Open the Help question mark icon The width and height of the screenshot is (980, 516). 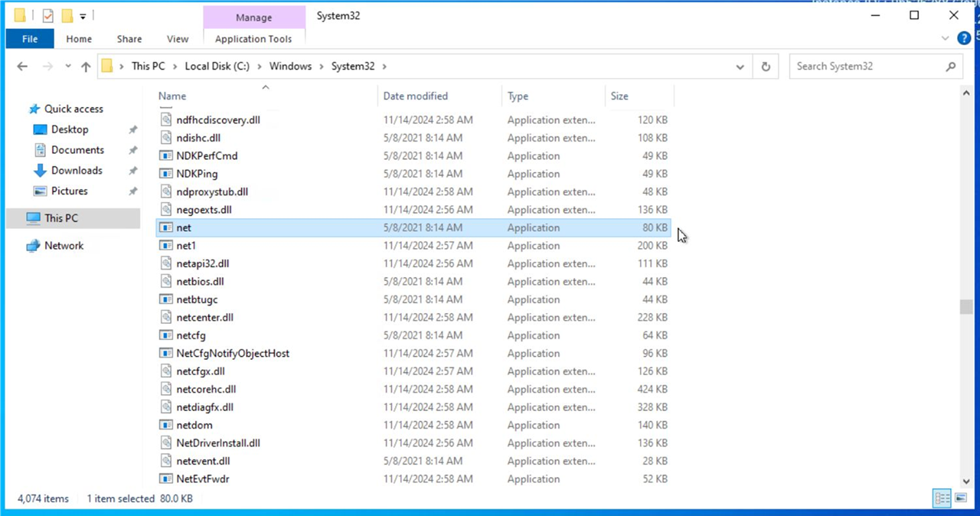(964, 38)
